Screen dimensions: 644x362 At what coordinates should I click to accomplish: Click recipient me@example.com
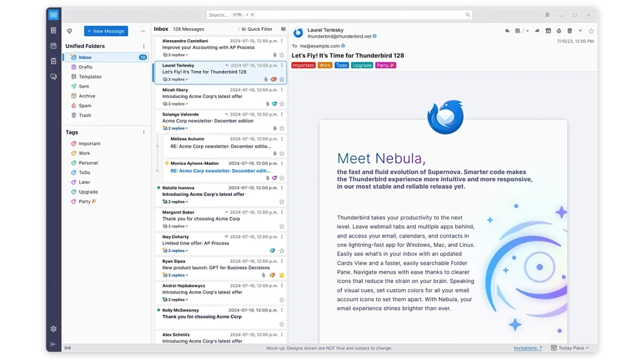(x=319, y=46)
